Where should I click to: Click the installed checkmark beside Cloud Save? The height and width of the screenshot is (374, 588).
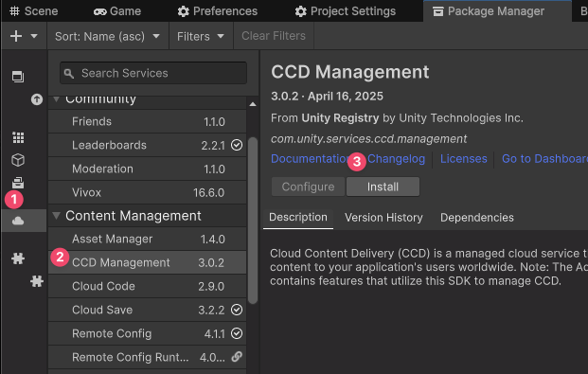[x=237, y=310]
